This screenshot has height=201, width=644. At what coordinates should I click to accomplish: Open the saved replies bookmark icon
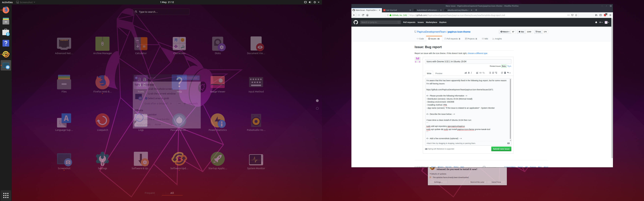(505, 73)
